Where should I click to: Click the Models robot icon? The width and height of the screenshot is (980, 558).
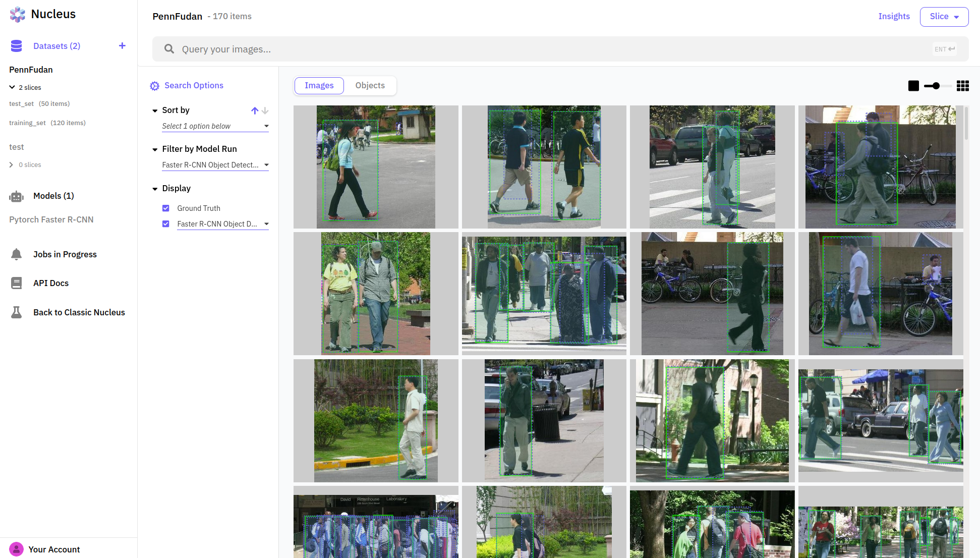[16, 196]
